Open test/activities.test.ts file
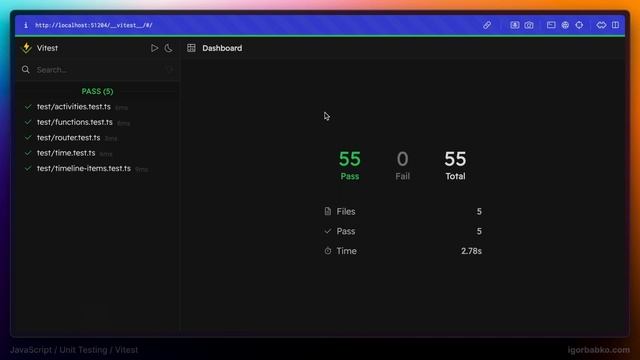The image size is (640, 360). click(x=74, y=107)
